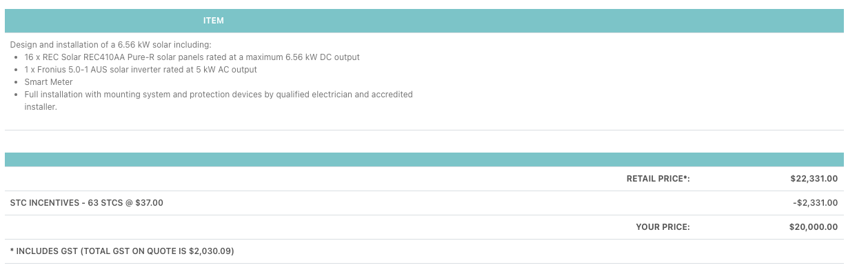The height and width of the screenshot is (272, 868).
Task: Select the $22,331.00 retail price amount
Action: [814, 179]
